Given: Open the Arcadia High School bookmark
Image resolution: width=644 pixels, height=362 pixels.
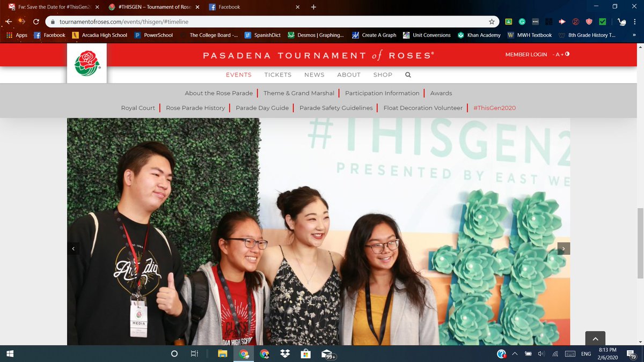Looking at the screenshot, I should coord(100,35).
